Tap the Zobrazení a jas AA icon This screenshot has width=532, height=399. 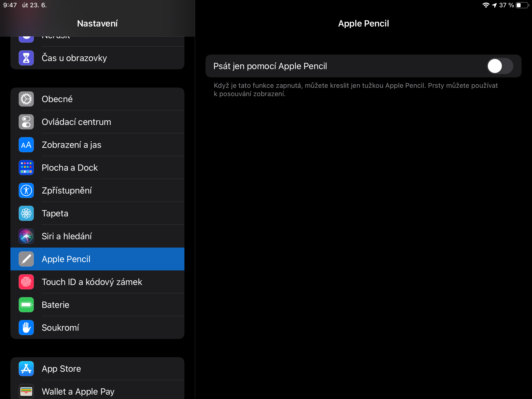click(26, 145)
